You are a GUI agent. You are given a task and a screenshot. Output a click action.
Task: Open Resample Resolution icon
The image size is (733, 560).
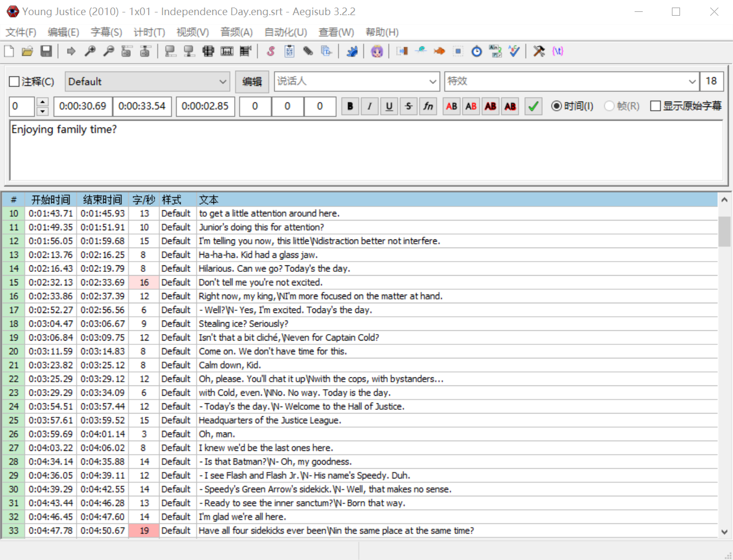458,51
